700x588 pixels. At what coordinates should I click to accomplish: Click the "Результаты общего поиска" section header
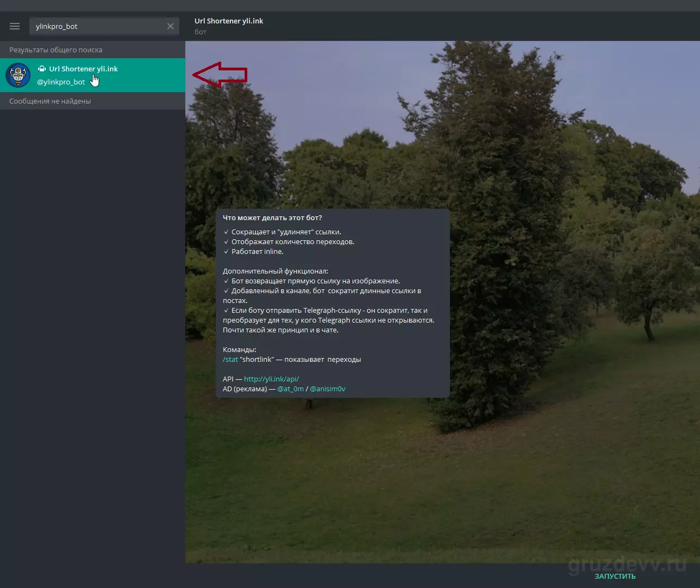pos(56,50)
